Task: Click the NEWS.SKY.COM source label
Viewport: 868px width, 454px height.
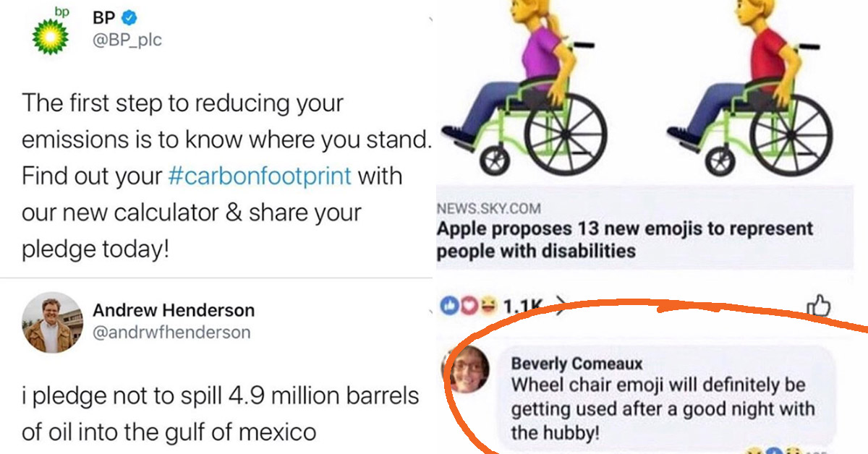Action: click(x=488, y=209)
